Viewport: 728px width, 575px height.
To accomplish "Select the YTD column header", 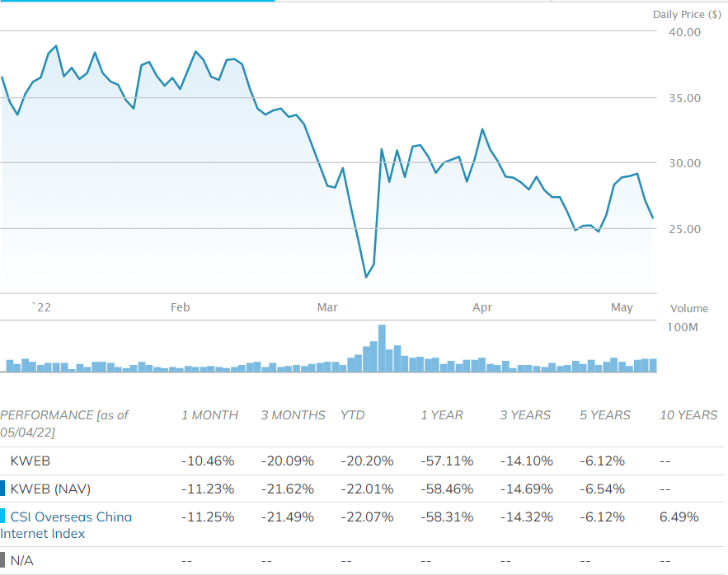I will coord(352,415).
